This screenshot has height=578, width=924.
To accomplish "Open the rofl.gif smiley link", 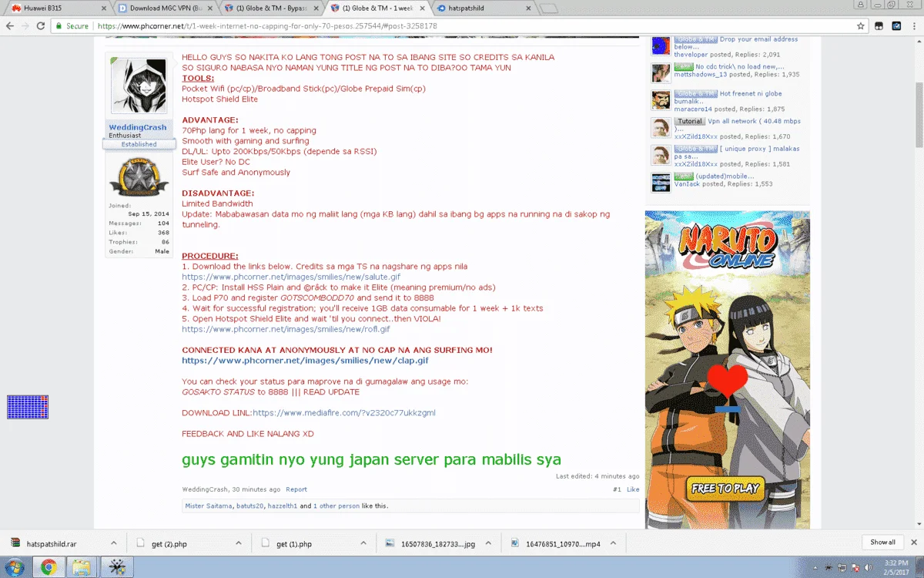I will pos(286,329).
